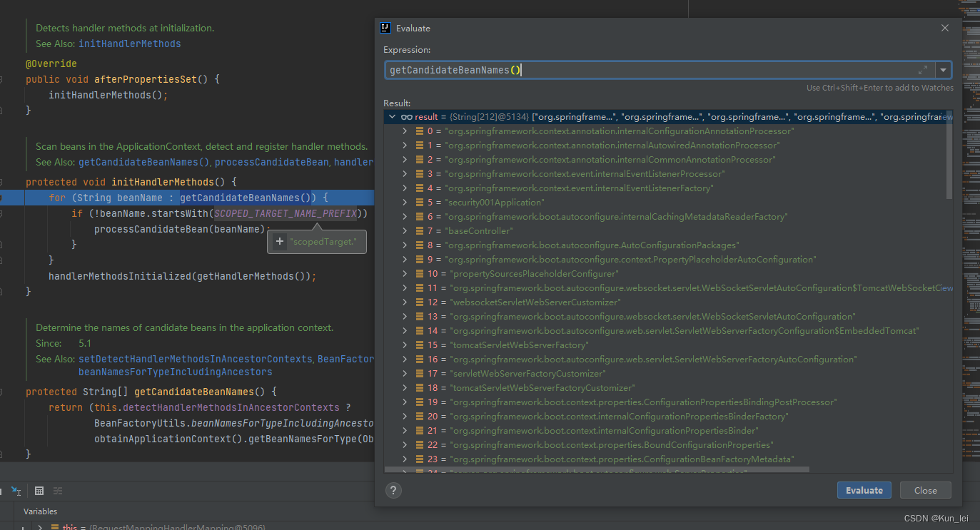This screenshot has height=530, width=980.
Task: Expand row 4 internalEventListenerFactory
Action: point(405,188)
